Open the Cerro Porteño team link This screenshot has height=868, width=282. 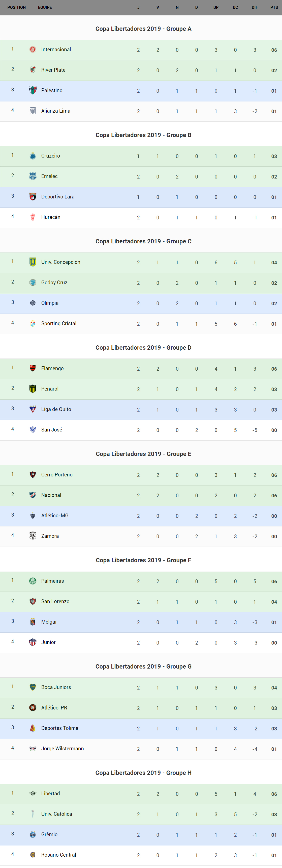(56, 474)
